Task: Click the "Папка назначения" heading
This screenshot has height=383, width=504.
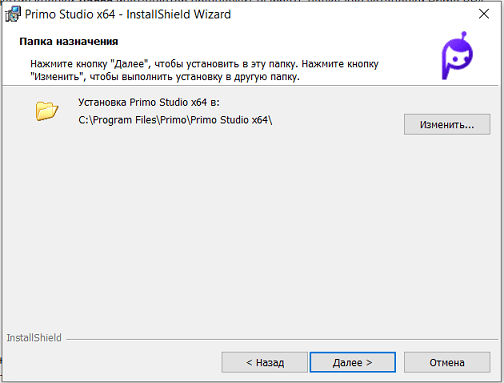Action: (x=69, y=41)
